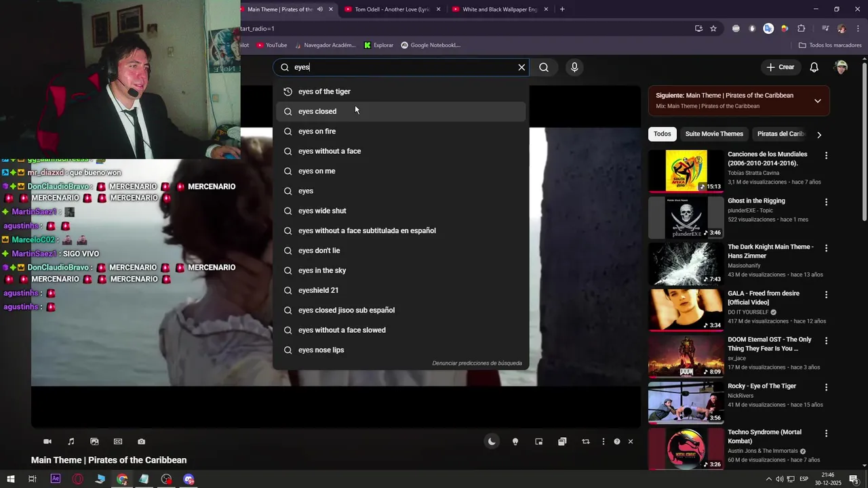Click the magnifier search submit button

pyautogui.click(x=544, y=67)
